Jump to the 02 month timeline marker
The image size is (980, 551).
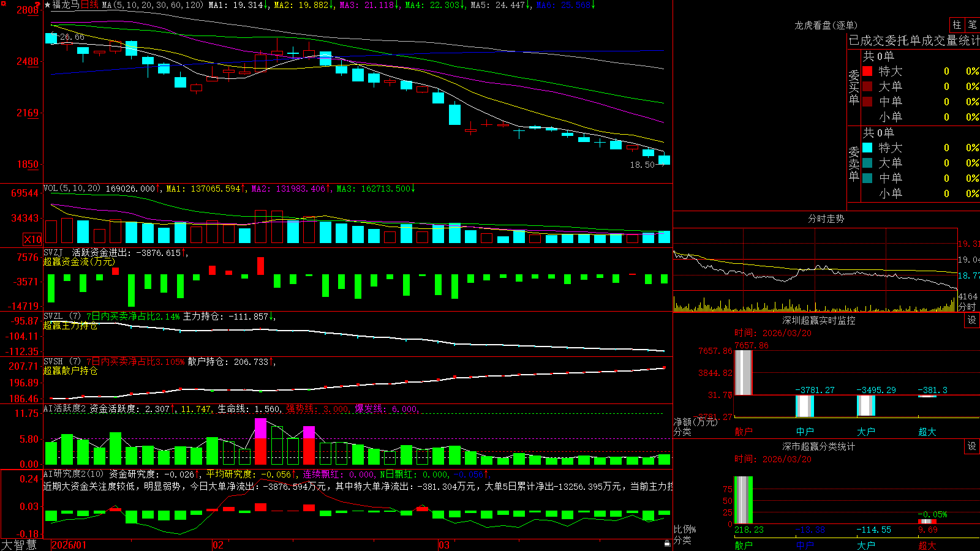pos(218,545)
